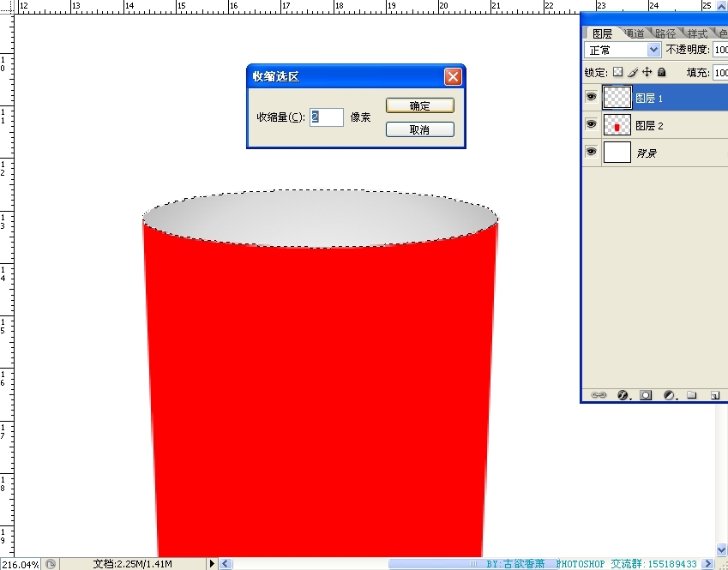The width and height of the screenshot is (728, 570).
Task: Open the status bar info arrow menu
Action: (x=212, y=564)
